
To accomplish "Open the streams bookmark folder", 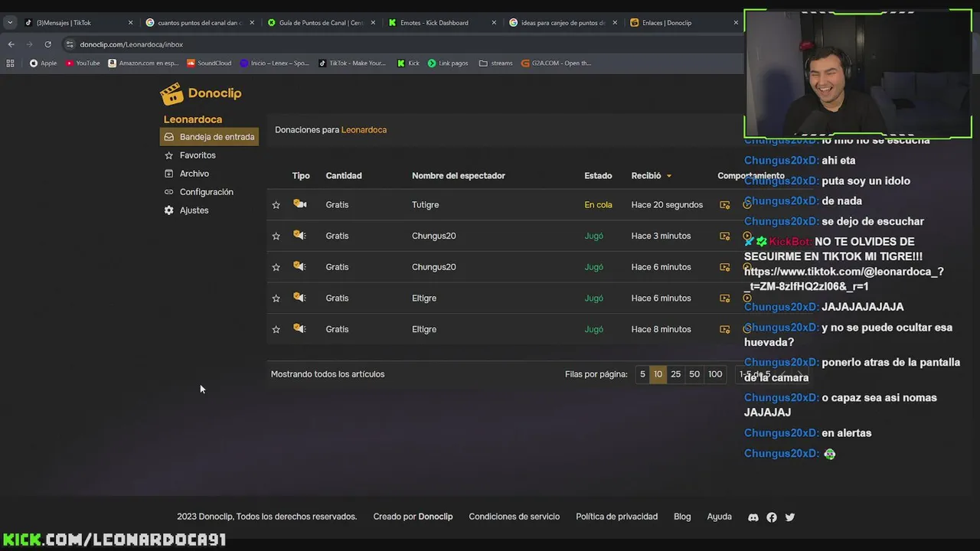I will (495, 64).
